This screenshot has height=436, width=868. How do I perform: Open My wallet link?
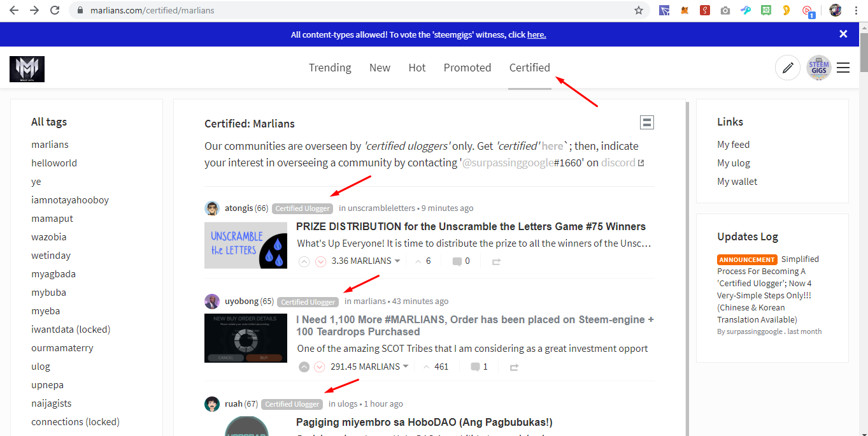click(x=737, y=182)
